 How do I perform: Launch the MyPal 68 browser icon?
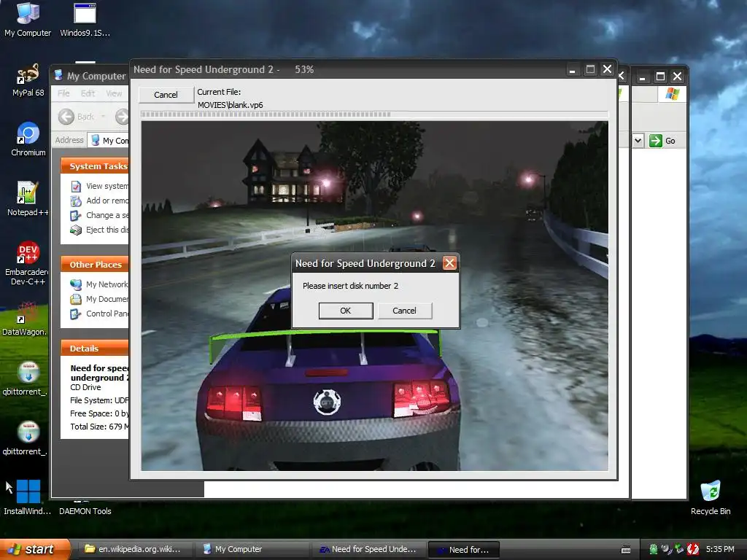pyautogui.click(x=28, y=79)
